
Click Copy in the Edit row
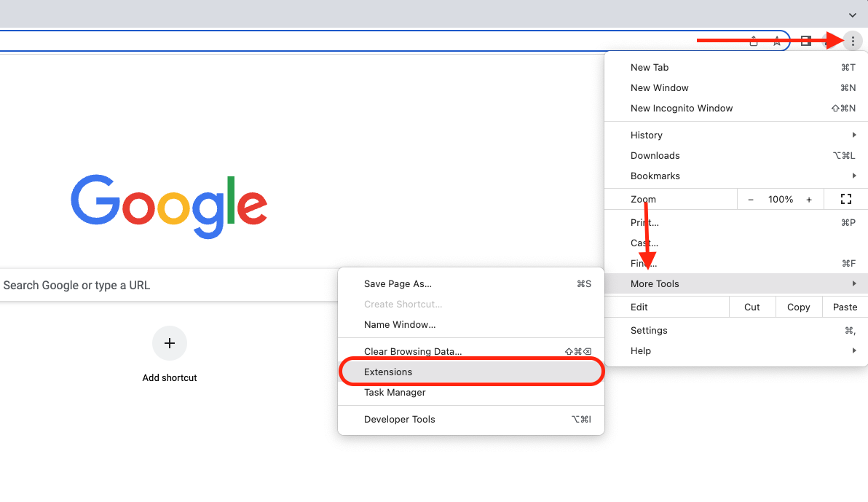(x=798, y=307)
